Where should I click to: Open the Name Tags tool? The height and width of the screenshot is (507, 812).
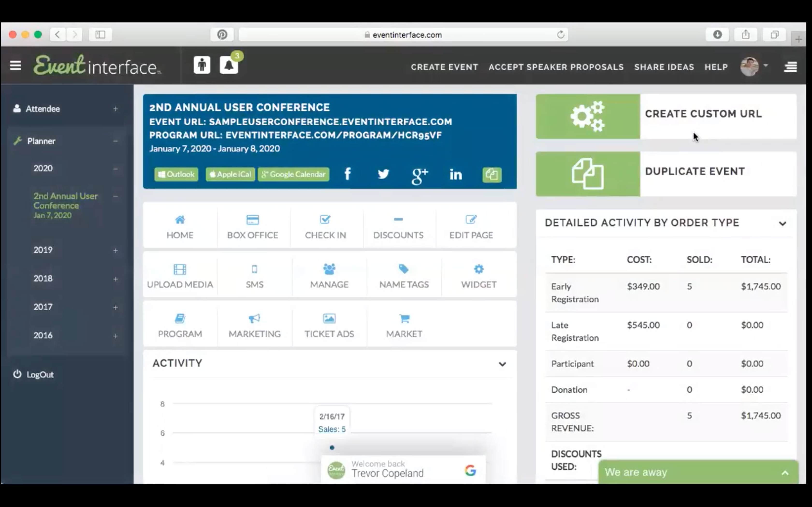(x=404, y=276)
